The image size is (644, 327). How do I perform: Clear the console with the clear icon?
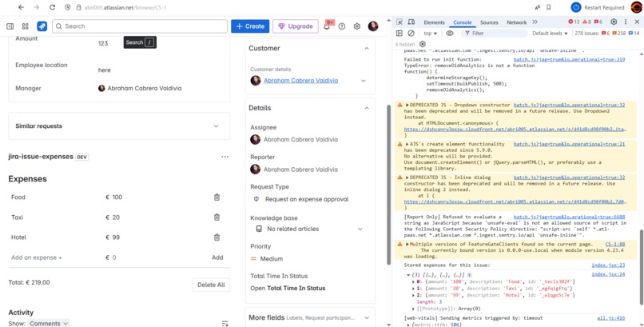coord(411,34)
